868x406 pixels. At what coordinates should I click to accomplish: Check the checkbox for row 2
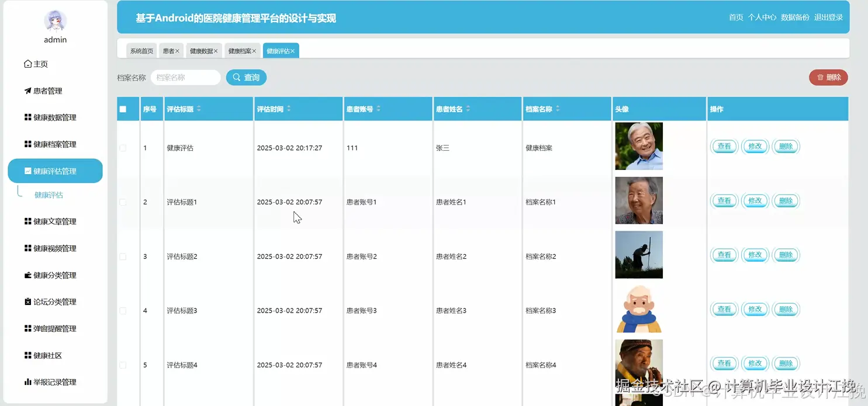click(123, 202)
